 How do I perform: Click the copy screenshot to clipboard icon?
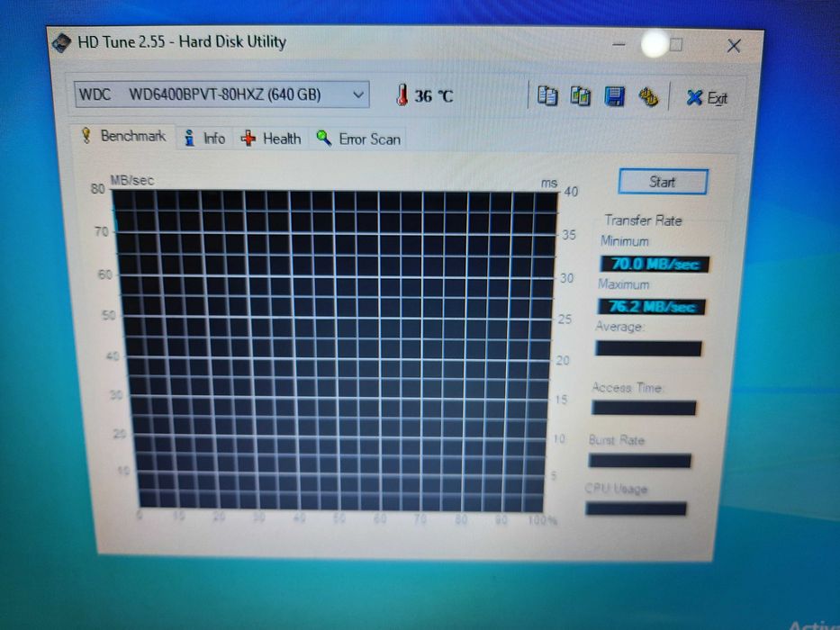point(580,97)
